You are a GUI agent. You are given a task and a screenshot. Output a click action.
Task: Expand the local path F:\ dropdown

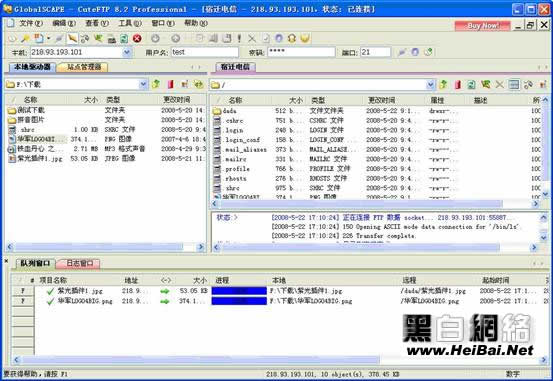pos(143,84)
